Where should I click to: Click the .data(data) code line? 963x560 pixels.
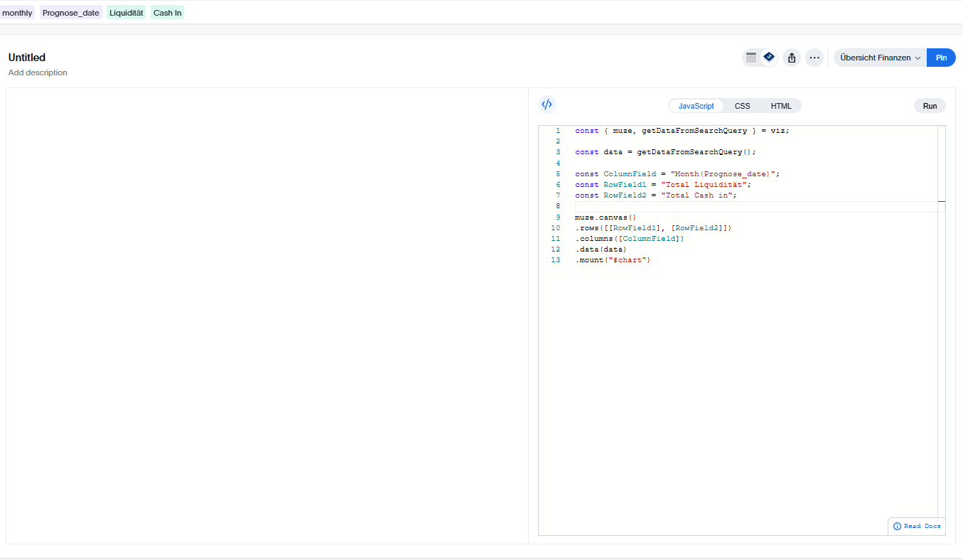pyautogui.click(x=601, y=249)
